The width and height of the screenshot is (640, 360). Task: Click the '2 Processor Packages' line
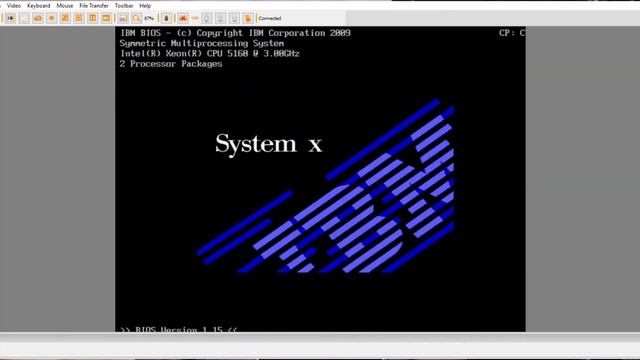coord(171,64)
